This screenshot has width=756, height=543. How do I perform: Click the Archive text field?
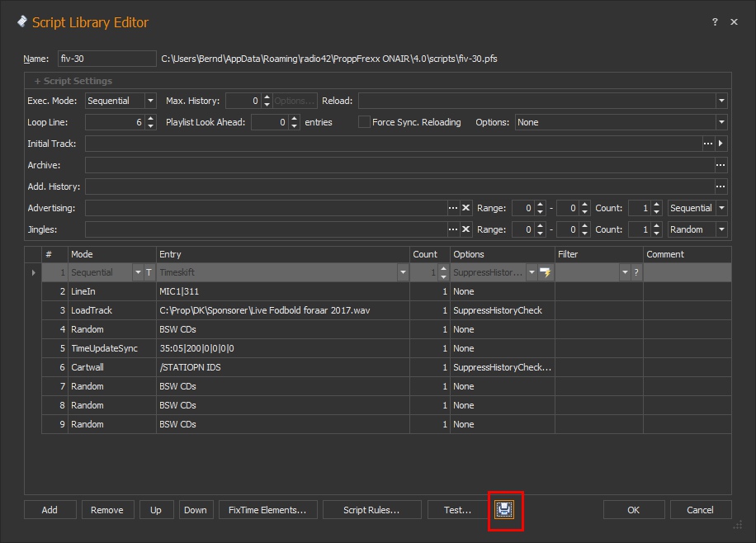pos(399,165)
